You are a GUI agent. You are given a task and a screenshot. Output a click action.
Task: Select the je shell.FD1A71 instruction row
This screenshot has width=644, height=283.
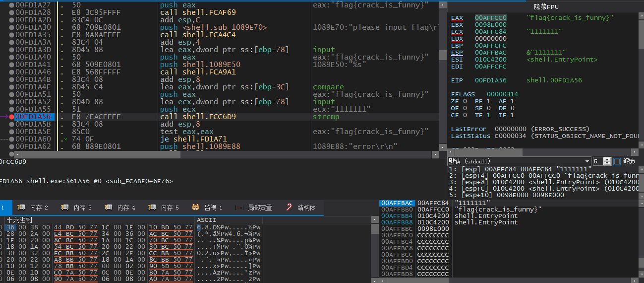(x=192, y=139)
